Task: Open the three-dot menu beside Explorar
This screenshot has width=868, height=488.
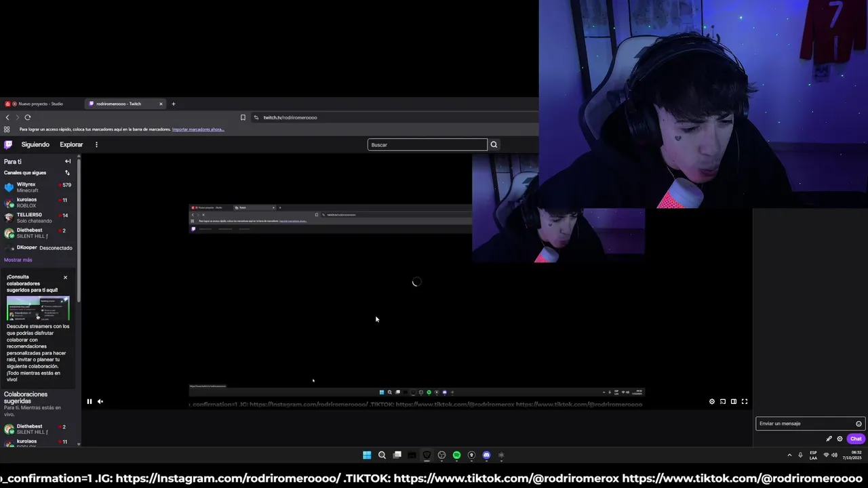Action: tap(96, 144)
